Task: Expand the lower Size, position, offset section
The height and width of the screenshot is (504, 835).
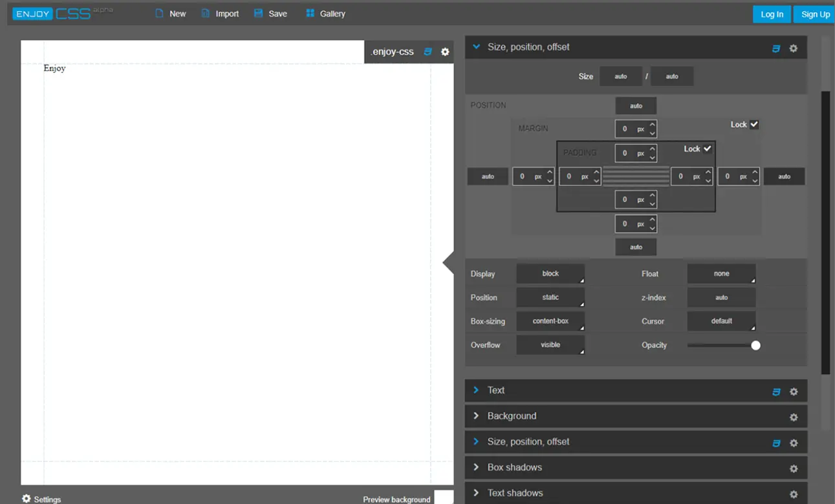Action: click(476, 441)
